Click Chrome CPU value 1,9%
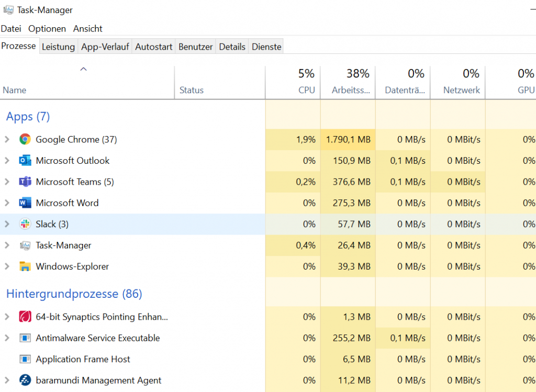 coord(306,139)
